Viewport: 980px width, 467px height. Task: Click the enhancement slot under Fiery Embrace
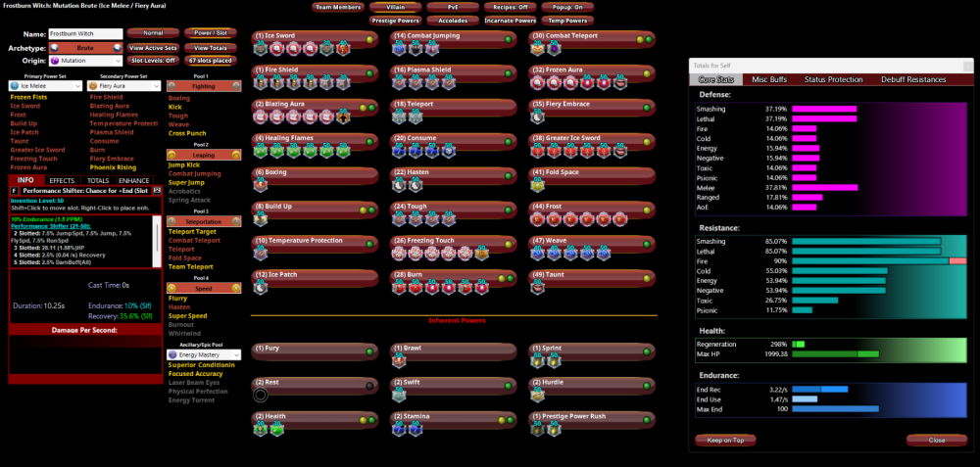(538, 117)
